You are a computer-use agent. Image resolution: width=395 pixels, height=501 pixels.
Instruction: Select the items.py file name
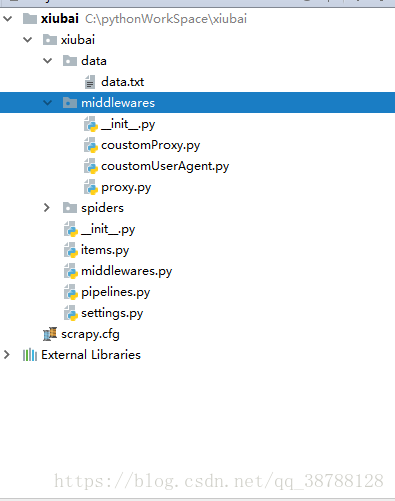[105, 250]
